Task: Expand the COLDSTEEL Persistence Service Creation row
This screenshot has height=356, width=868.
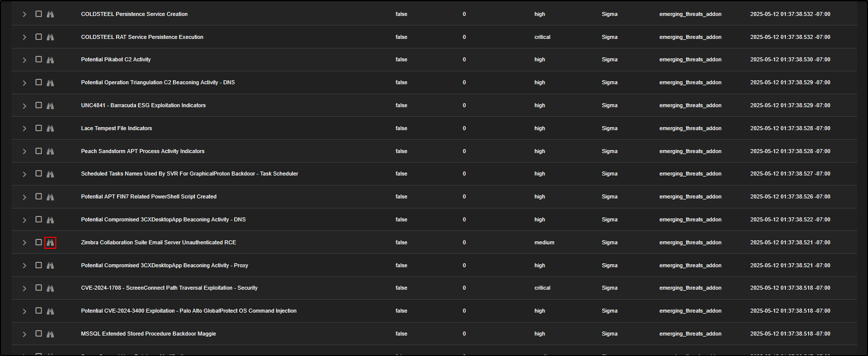Action: (x=24, y=14)
